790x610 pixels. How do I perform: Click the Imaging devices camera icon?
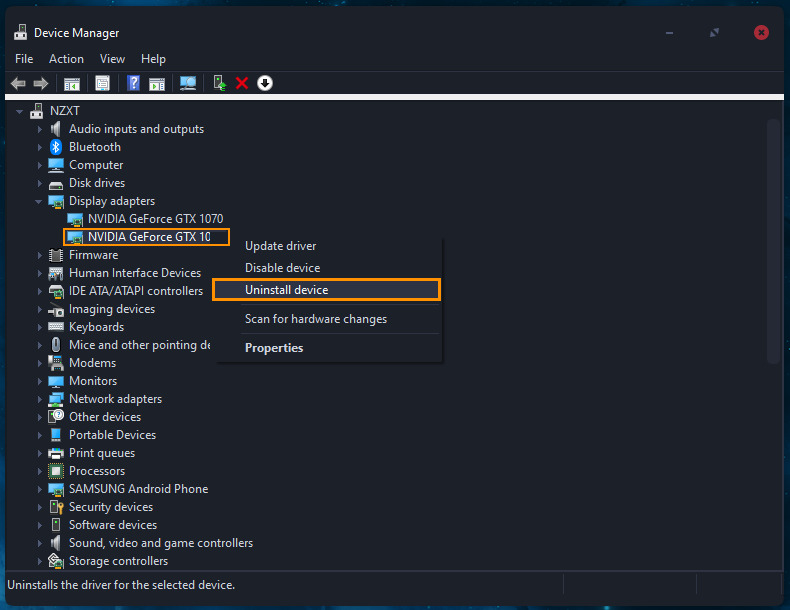pos(56,310)
